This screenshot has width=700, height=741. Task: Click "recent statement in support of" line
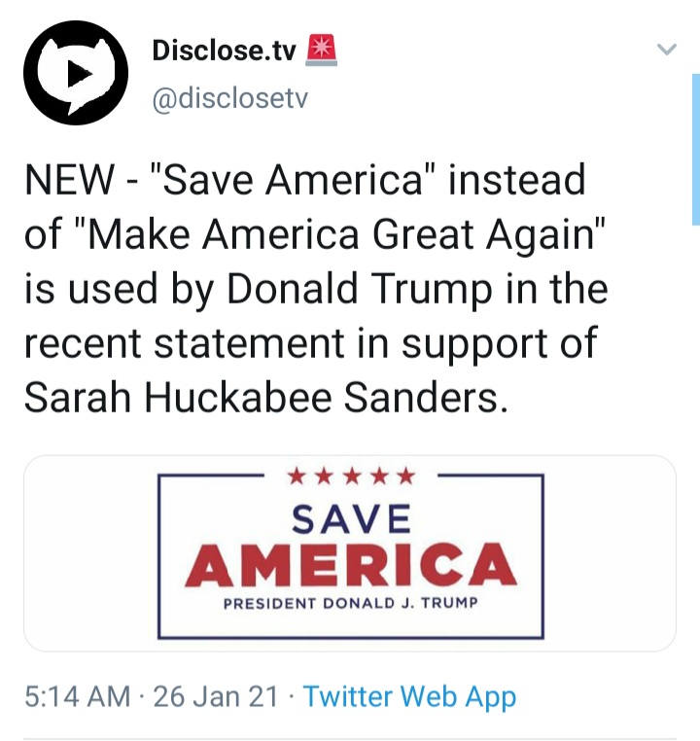tap(311, 343)
